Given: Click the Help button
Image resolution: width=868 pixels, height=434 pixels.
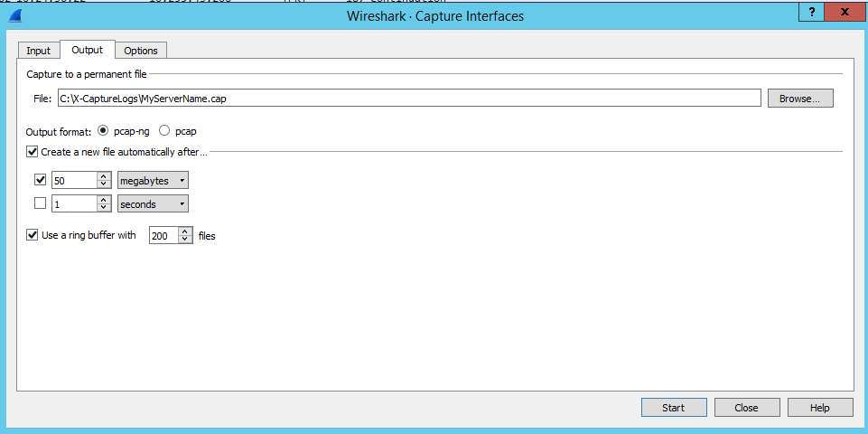Looking at the screenshot, I should (820, 408).
